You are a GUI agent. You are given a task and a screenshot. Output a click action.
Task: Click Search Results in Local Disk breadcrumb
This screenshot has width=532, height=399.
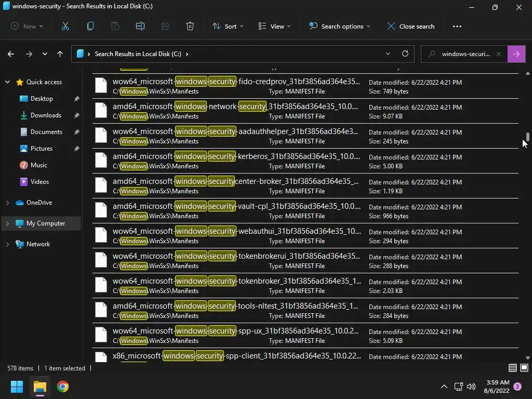click(138, 54)
